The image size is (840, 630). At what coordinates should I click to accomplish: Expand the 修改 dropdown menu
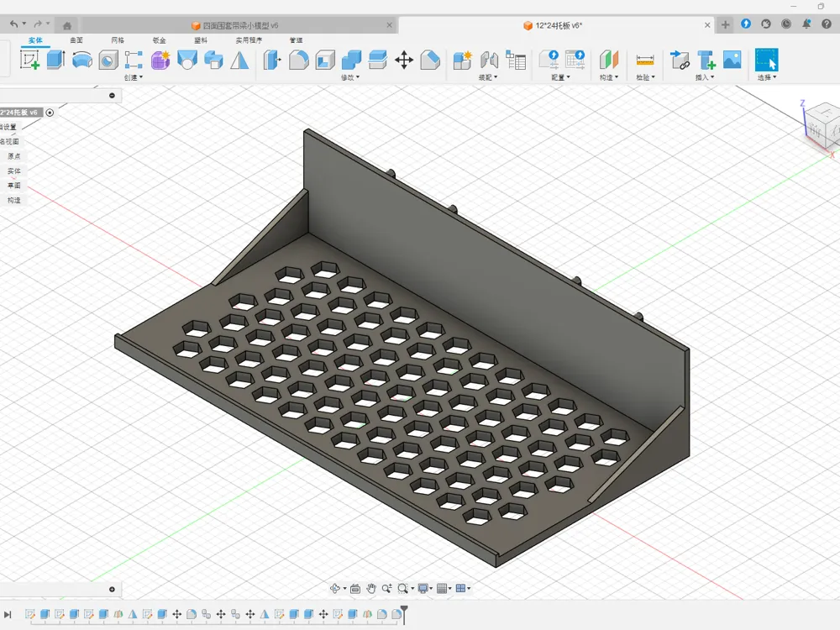(350, 77)
